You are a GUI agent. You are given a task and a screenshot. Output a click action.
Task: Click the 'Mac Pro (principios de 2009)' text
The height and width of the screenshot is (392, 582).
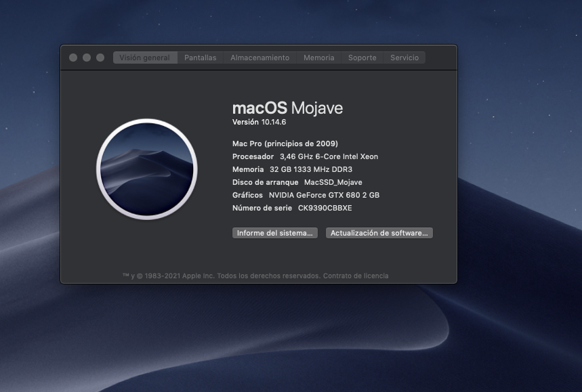(x=285, y=144)
